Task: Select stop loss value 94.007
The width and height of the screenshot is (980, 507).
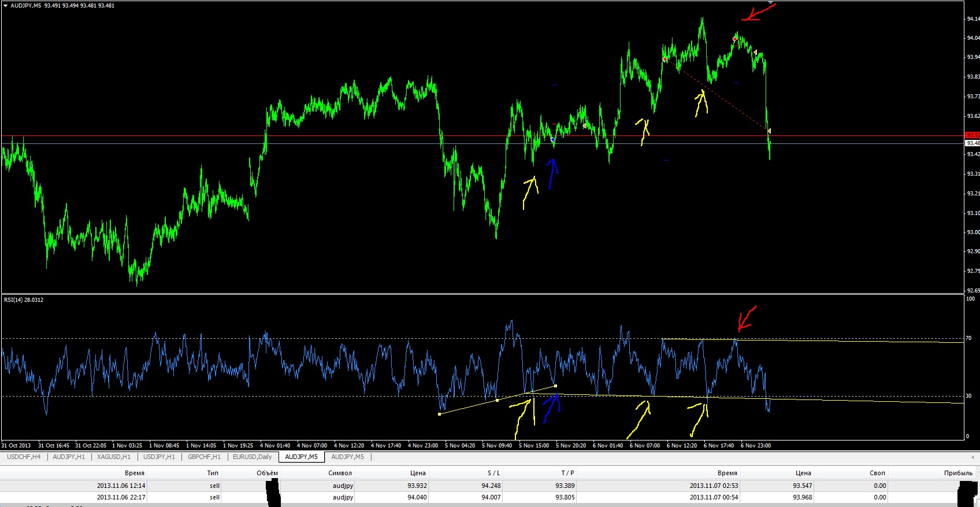Action: tap(491, 497)
